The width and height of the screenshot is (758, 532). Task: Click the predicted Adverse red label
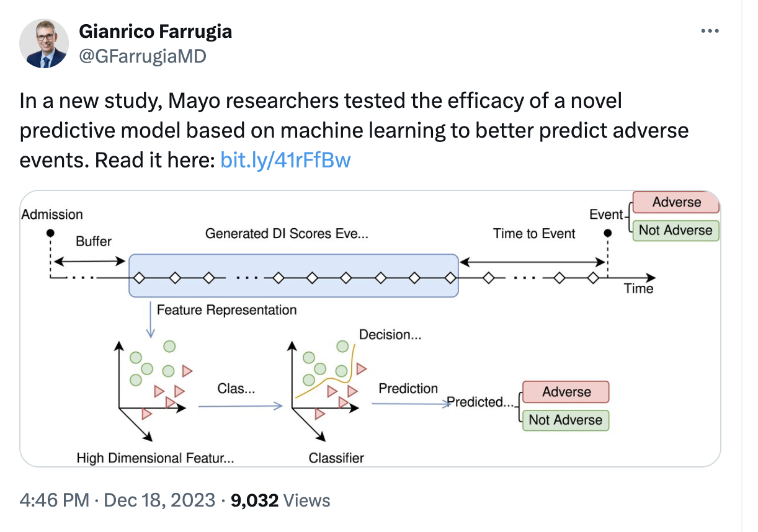[566, 392]
